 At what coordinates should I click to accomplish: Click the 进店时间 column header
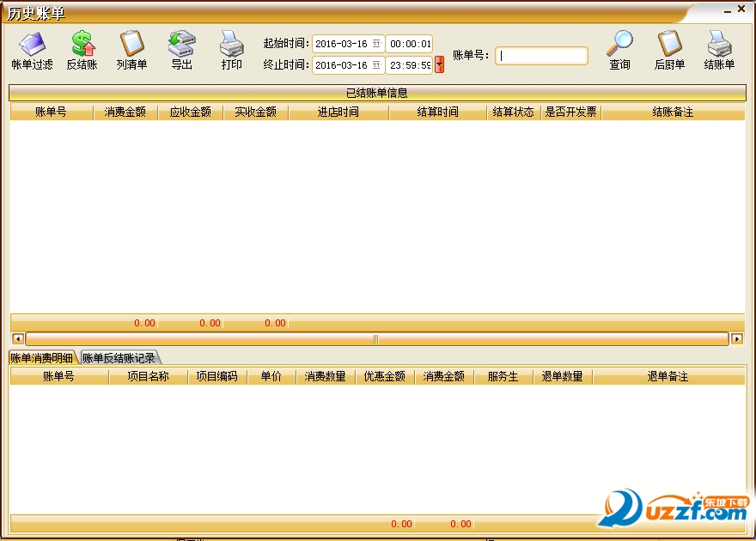pos(338,112)
